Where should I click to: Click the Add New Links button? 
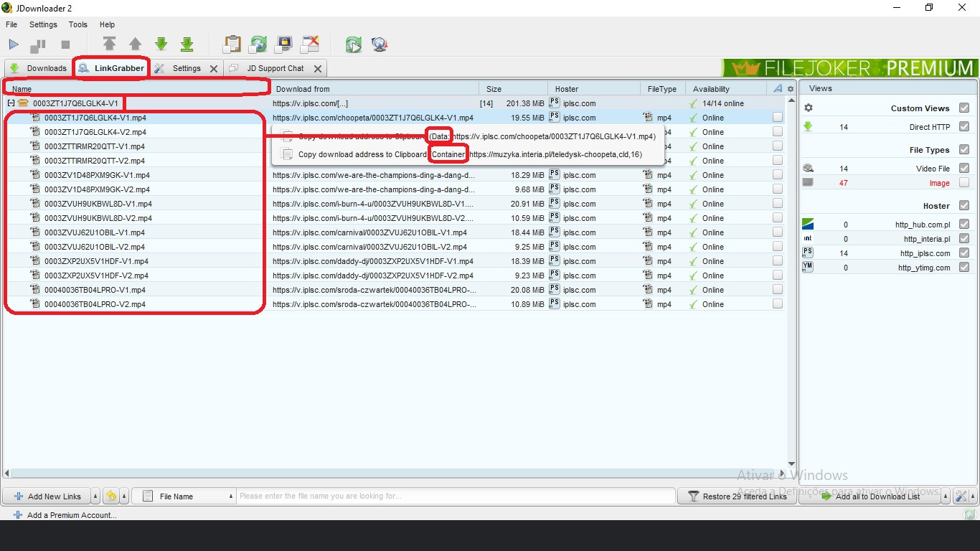click(47, 496)
